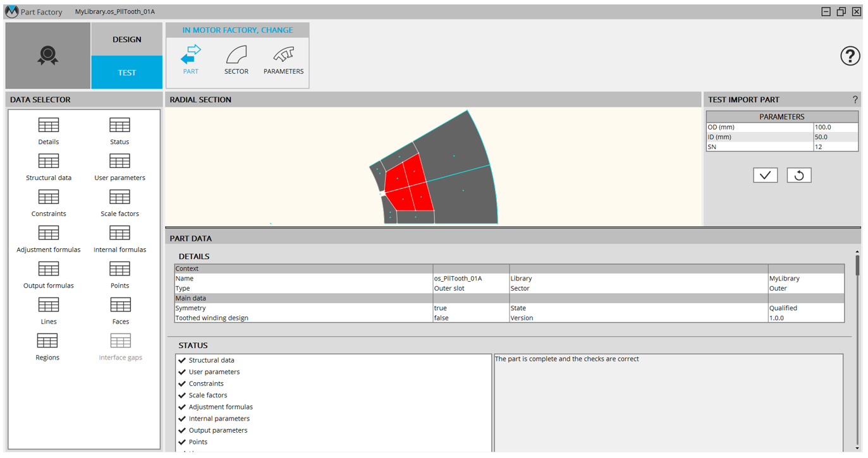The height and width of the screenshot is (458, 868).
Task: Select the TEST tab
Action: [x=126, y=73]
